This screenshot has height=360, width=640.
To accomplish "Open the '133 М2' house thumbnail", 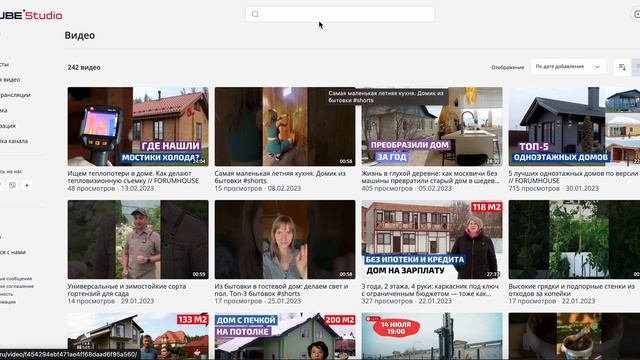I will 138,336.
